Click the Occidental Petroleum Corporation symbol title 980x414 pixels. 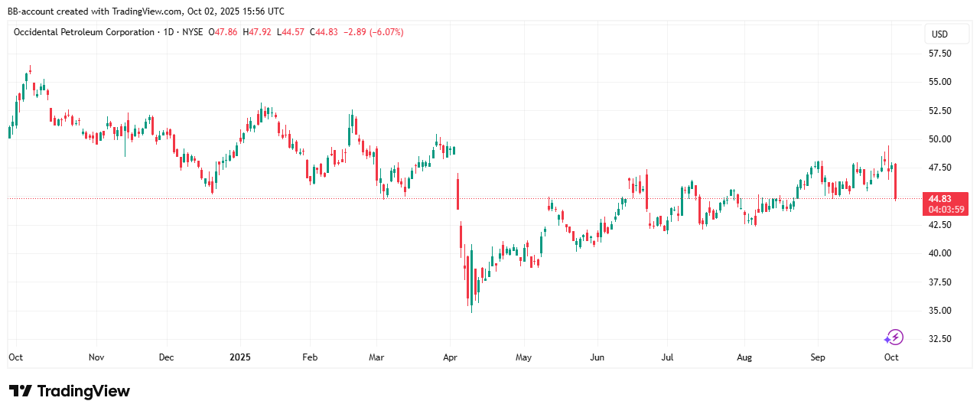83,32
